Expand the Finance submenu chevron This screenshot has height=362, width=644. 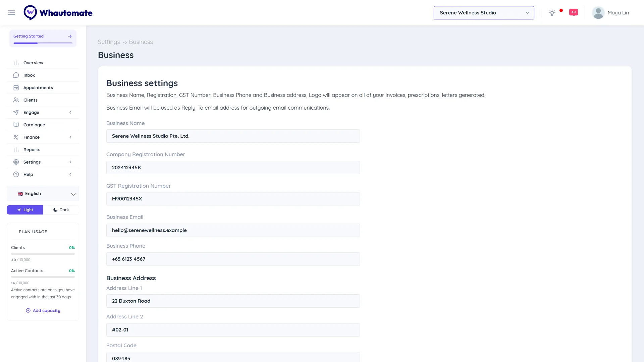[70, 137]
